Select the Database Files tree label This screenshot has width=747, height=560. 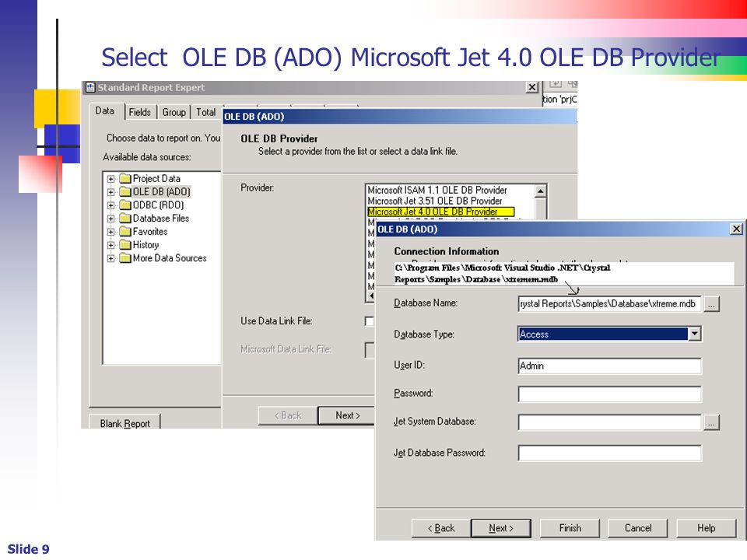[160, 219]
